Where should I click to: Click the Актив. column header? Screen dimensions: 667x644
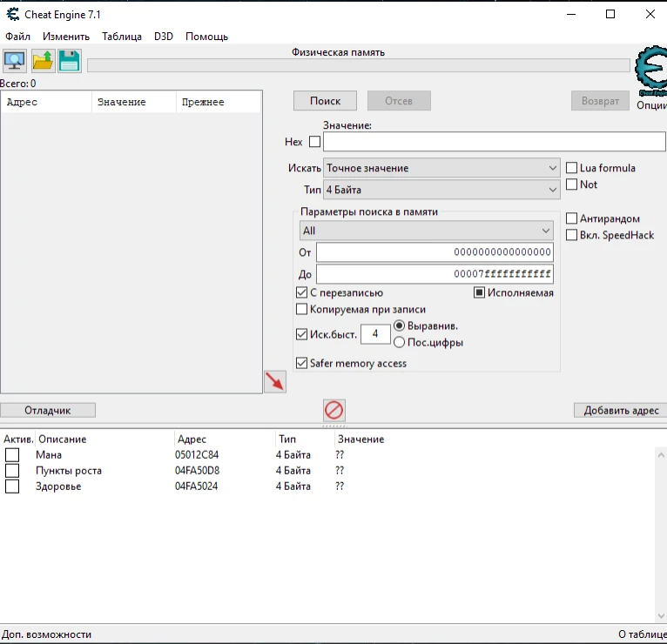coord(18,439)
